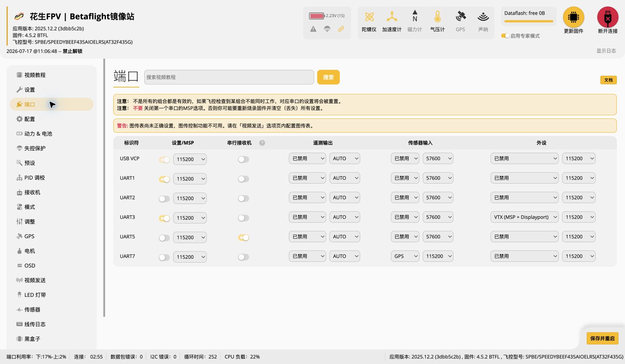The width and height of the screenshot is (625, 364).
Task: Disable serial receiver toggle on UART5
Action: click(x=243, y=238)
